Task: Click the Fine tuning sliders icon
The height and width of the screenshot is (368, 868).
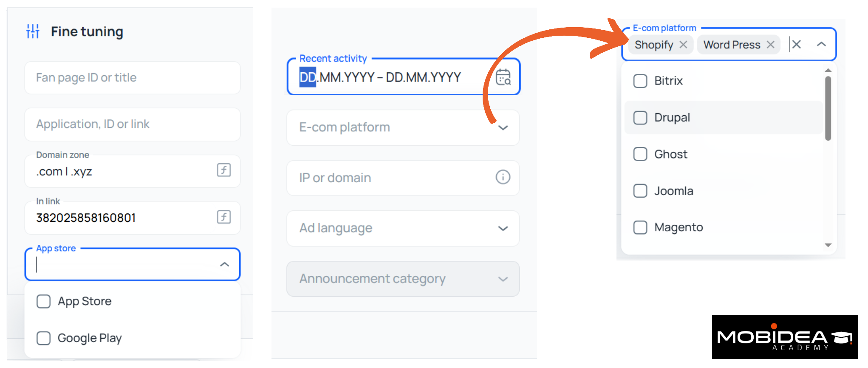Action: [x=33, y=31]
